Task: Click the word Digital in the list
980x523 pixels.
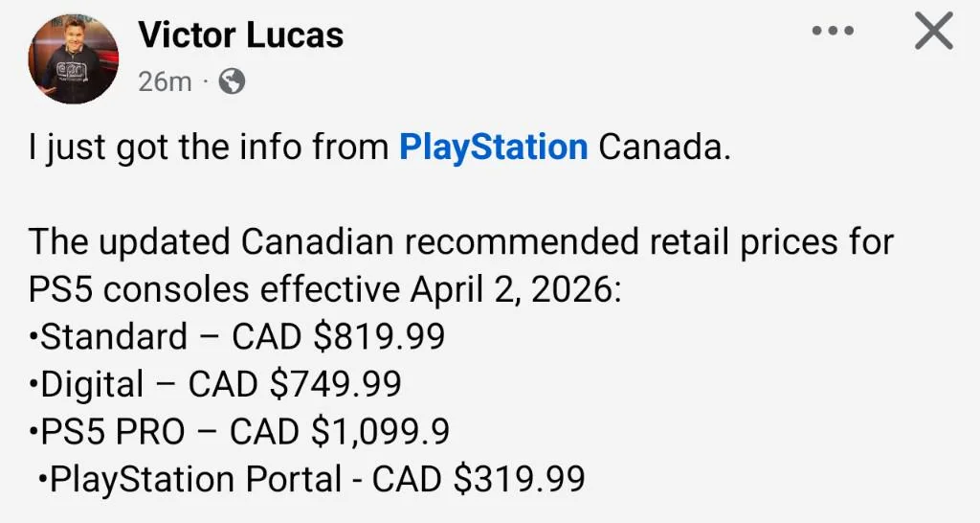Action: [x=93, y=383]
